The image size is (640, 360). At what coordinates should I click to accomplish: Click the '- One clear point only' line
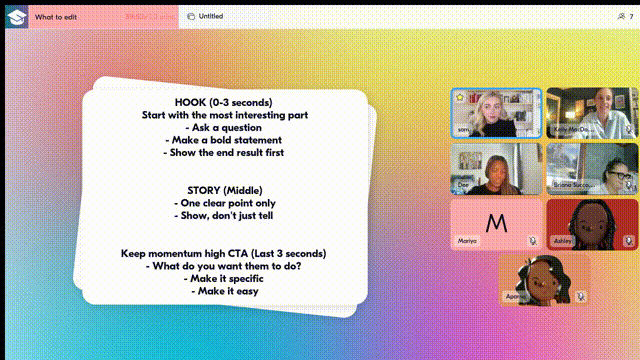[x=225, y=203]
